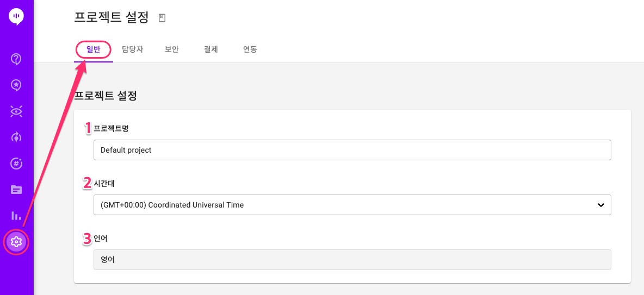Click the speech-bubble logo in the sidebar
The image size is (644, 295).
coord(16,17)
